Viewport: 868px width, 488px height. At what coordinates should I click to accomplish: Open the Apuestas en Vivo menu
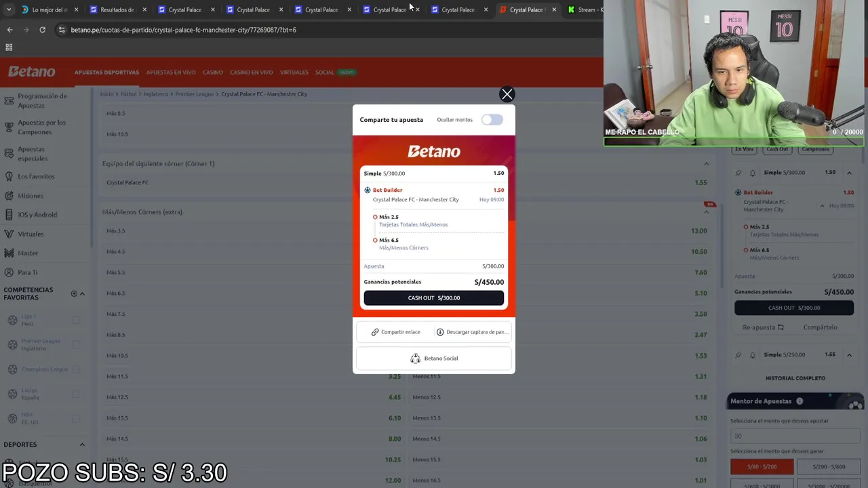[171, 73]
